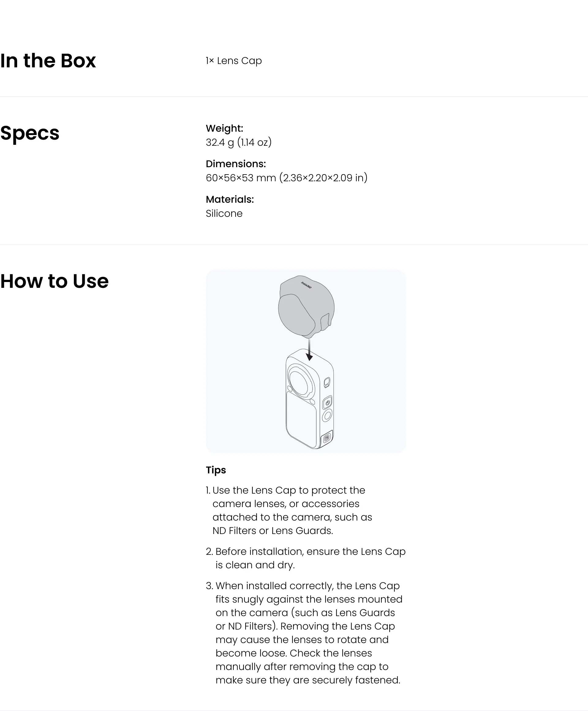Image resolution: width=588 pixels, height=711 pixels.
Task: Click the '60×56×53 mm' dimensions value
Action: 241,178
